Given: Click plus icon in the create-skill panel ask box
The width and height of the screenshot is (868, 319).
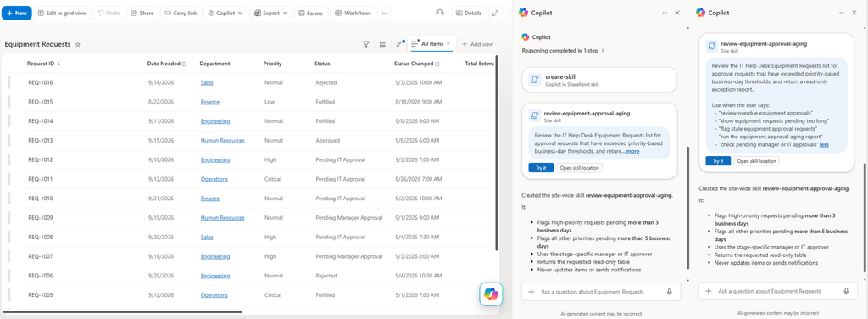Looking at the screenshot, I should (x=531, y=291).
